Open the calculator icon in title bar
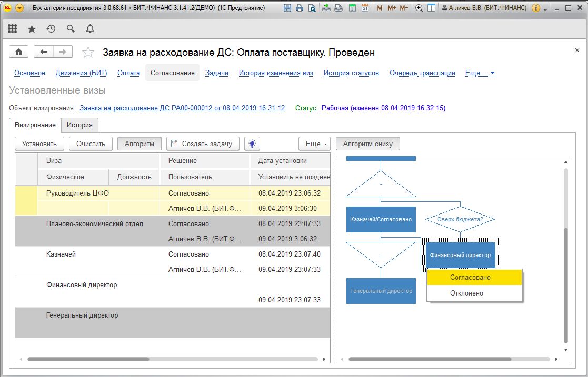The width and height of the screenshot is (588, 377). [352, 8]
